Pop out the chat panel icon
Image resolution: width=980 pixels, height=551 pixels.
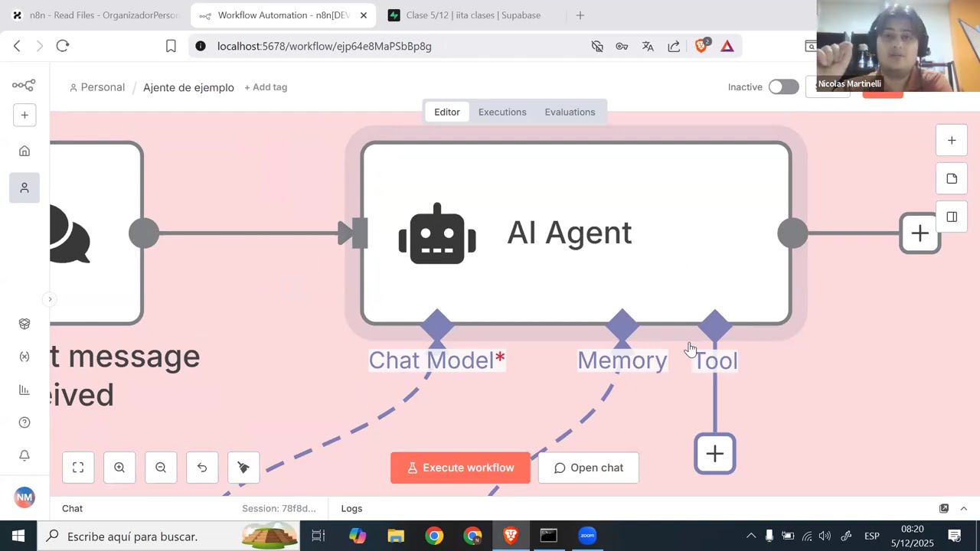[x=944, y=508]
